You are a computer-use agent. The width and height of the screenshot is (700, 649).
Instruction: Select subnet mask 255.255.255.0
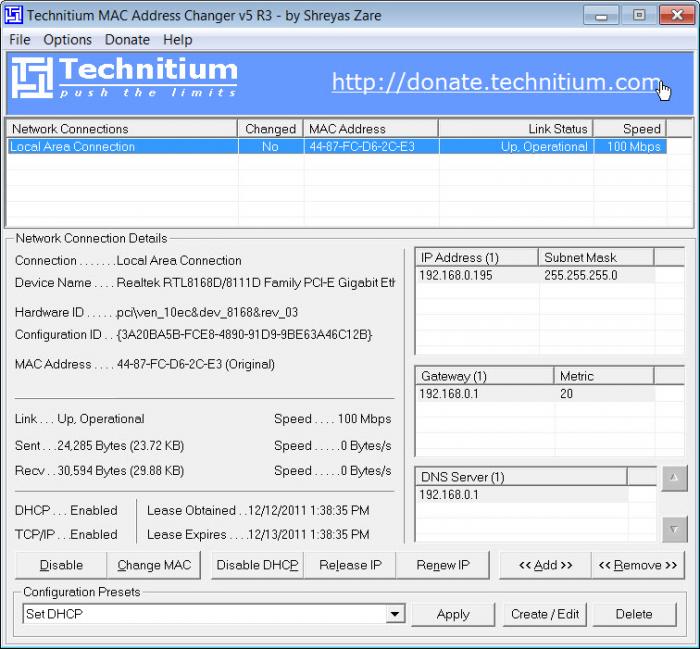[x=581, y=275]
